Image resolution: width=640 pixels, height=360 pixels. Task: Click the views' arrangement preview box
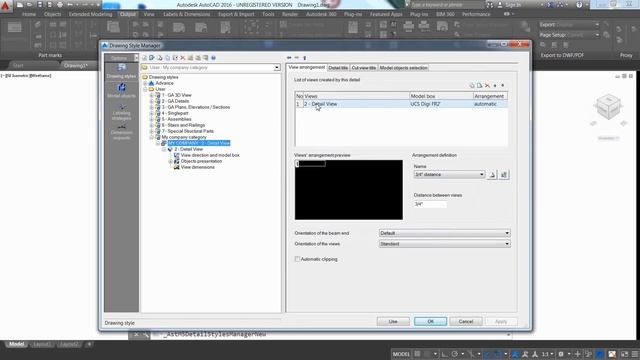(349, 190)
